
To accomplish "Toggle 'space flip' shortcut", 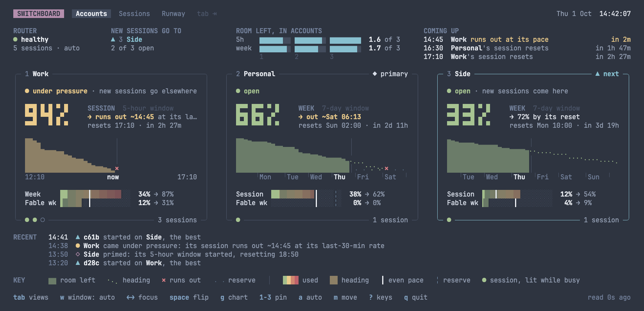I will point(189,297).
